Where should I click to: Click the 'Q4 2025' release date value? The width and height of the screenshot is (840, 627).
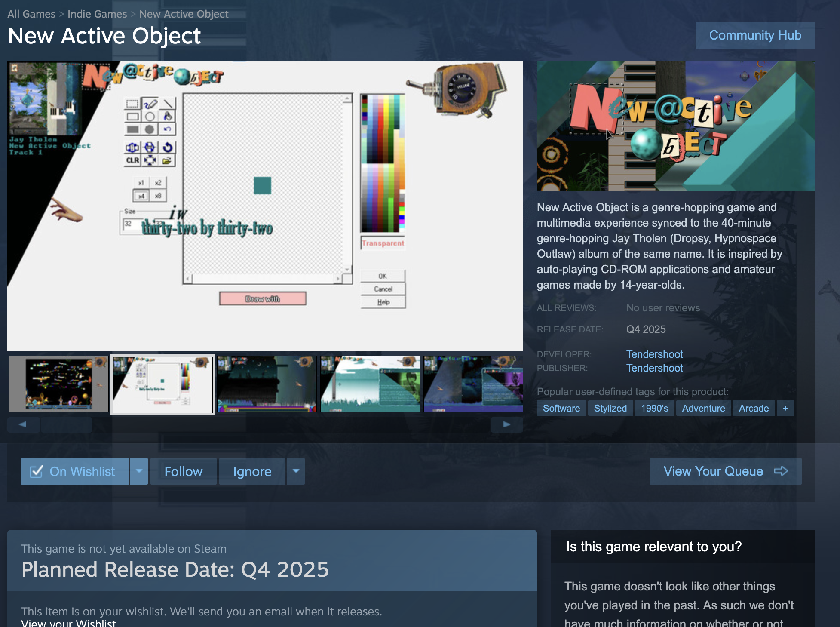click(646, 329)
